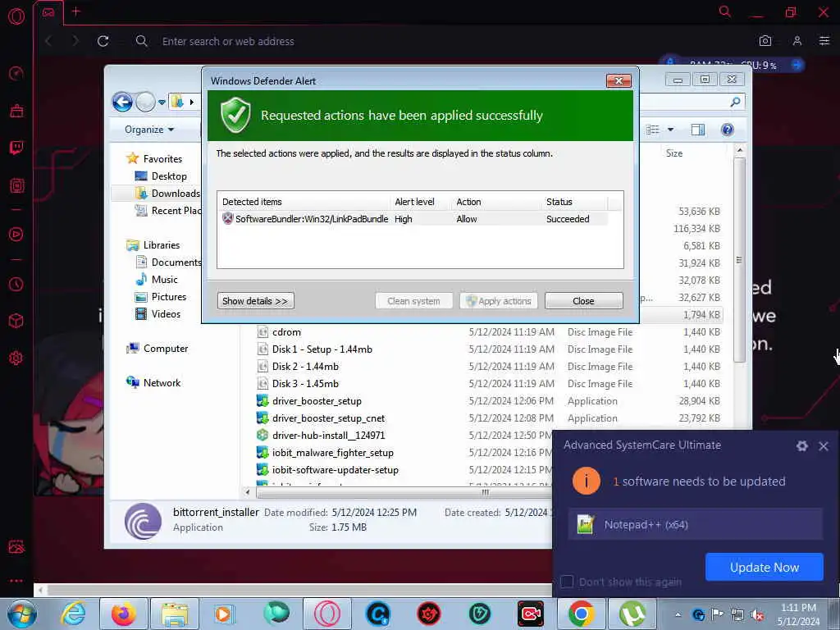Reload the page in Opera GX
840x630 pixels.
103,41
